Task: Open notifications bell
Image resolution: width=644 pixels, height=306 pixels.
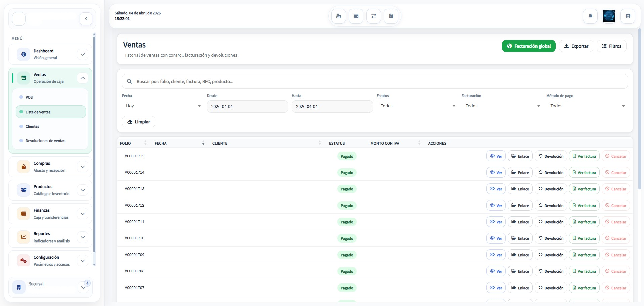Action: (590, 16)
